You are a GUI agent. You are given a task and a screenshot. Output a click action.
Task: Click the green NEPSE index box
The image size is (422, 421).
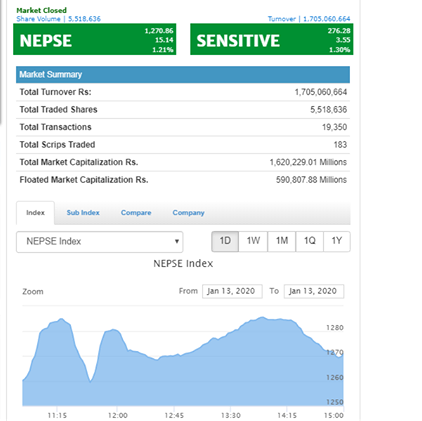pos(95,39)
